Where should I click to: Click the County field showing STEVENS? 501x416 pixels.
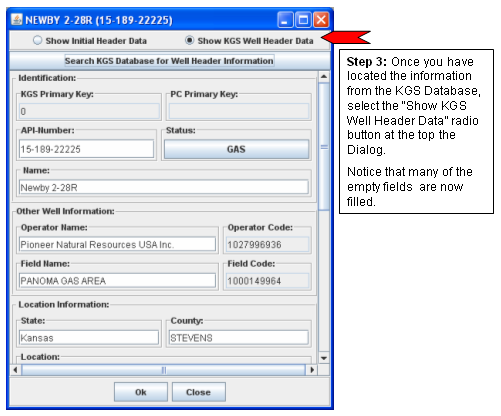click(x=239, y=338)
